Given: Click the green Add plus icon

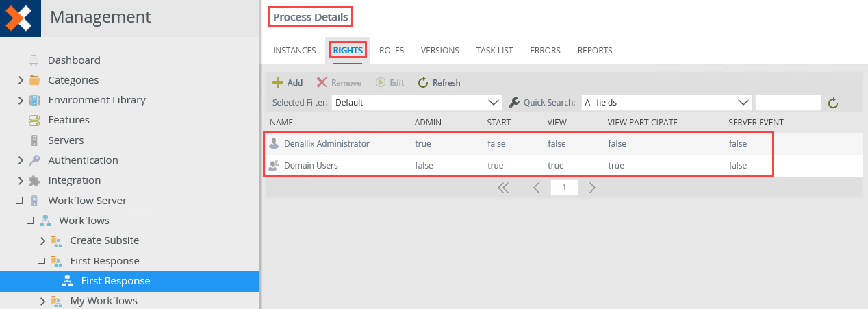Looking at the screenshot, I should tap(278, 82).
